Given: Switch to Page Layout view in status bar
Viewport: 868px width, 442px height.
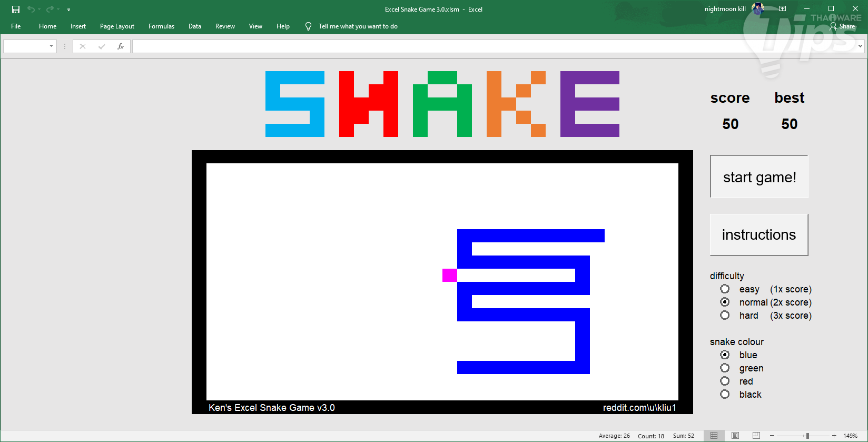Looking at the screenshot, I should [x=735, y=436].
